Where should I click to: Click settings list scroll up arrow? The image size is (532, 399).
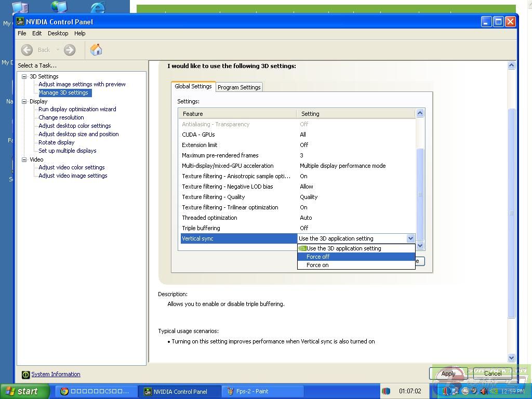click(420, 113)
